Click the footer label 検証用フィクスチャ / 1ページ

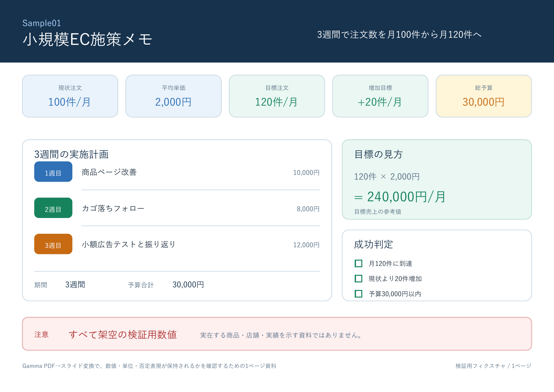tap(493, 366)
